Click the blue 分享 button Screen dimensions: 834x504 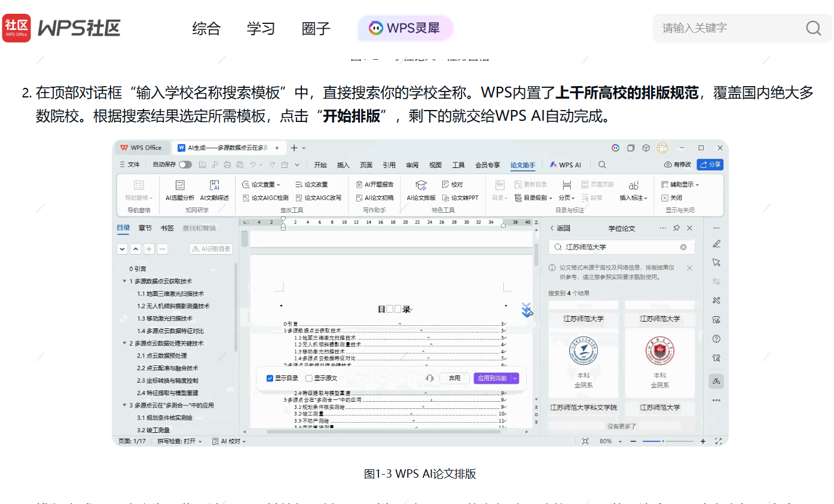pos(710,164)
